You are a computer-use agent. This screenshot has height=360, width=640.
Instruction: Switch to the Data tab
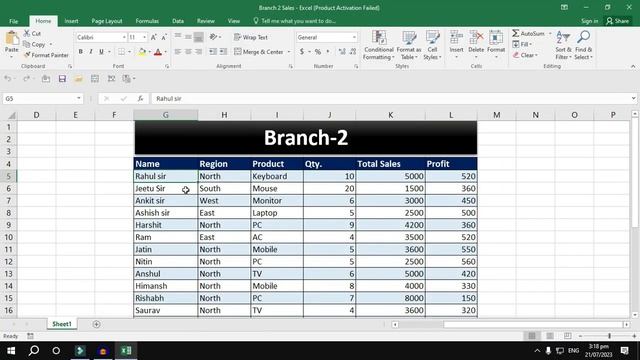click(178, 21)
